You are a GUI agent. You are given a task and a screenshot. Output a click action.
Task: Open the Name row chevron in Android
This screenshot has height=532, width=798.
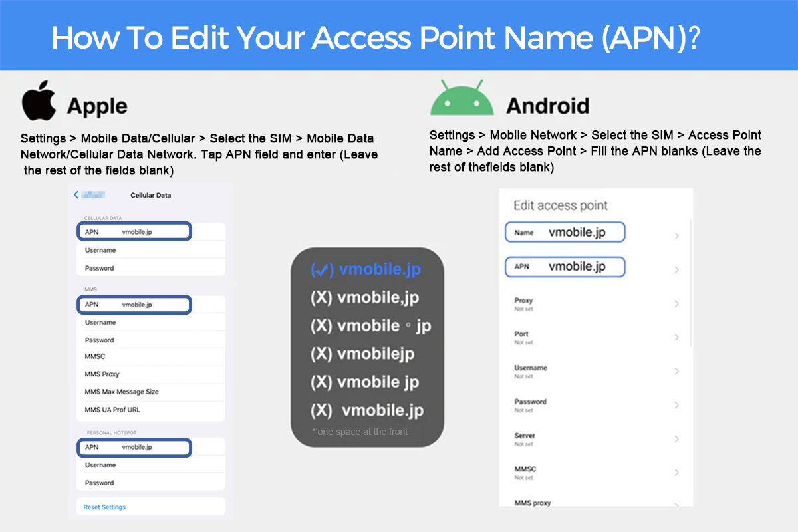(x=676, y=236)
